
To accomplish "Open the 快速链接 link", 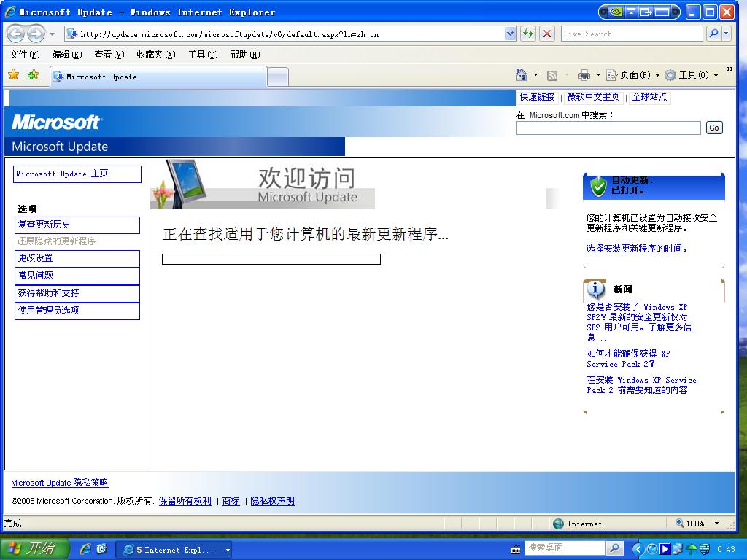I will 537,97.
